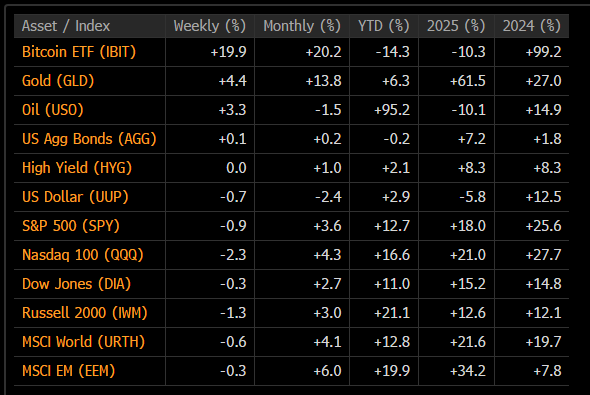This screenshot has width=590, height=395.
Task: Select the Oil (USO) row label
Action: click(x=53, y=110)
